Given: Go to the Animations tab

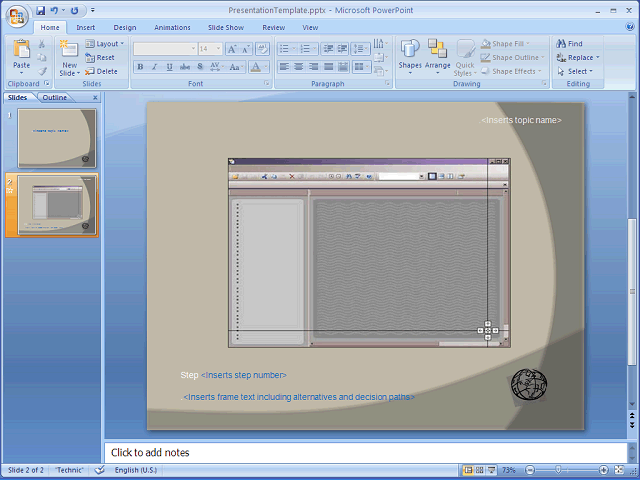Looking at the screenshot, I should point(172,27).
